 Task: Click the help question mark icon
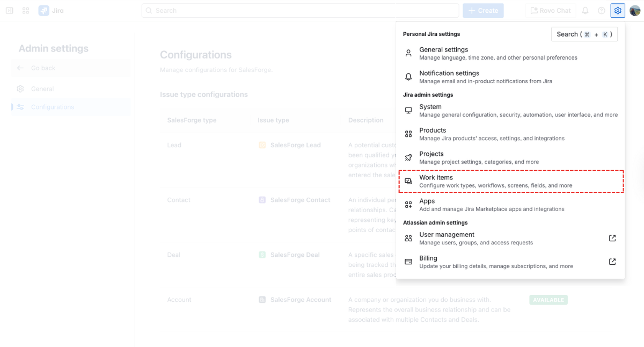602,11
